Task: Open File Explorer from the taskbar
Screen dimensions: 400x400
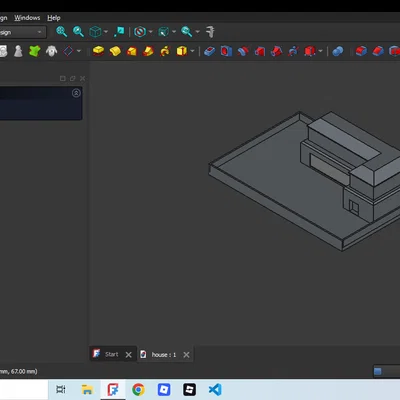Action: tap(87, 389)
